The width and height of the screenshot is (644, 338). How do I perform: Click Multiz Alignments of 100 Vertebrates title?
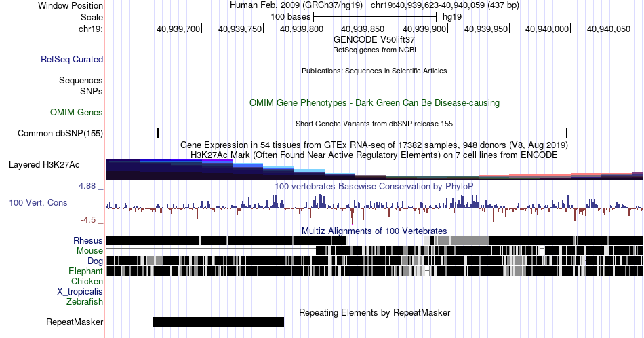click(x=374, y=231)
